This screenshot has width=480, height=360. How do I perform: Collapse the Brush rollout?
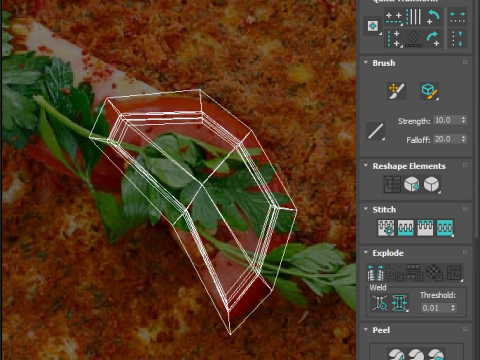(x=366, y=63)
